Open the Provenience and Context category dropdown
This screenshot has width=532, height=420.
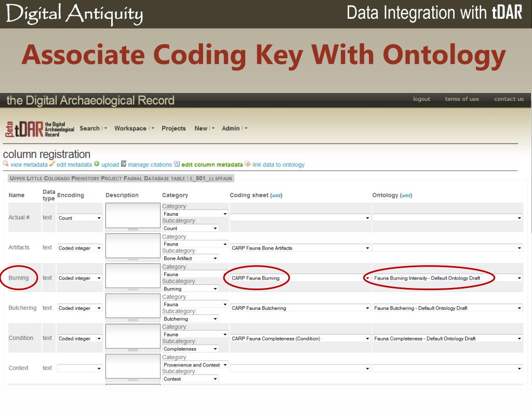(x=195, y=365)
